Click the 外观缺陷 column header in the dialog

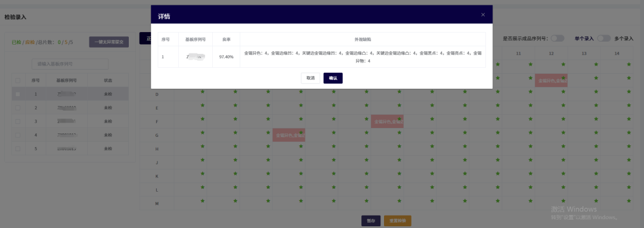point(363,40)
